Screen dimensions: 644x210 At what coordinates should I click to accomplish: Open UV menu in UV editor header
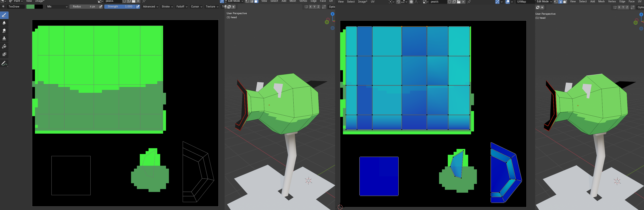pos(373,2)
